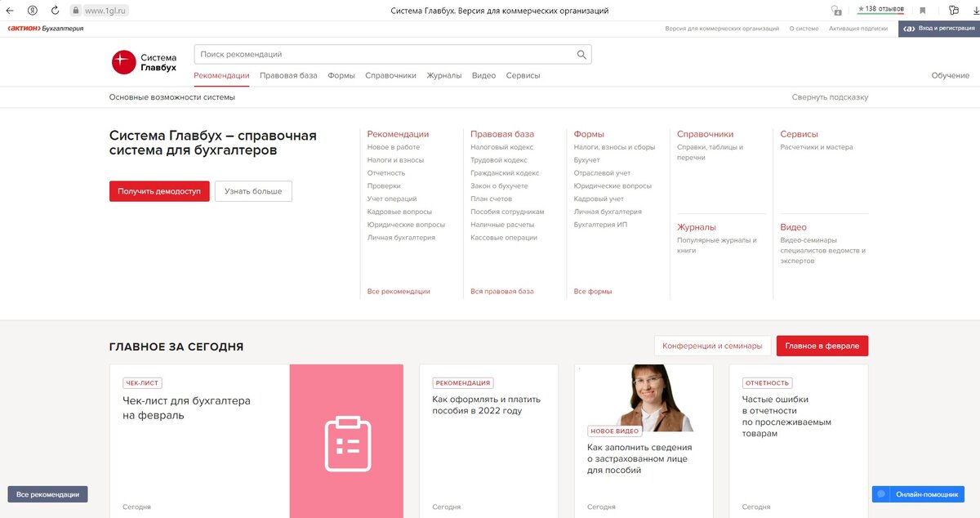Open the Бухгалтерия ИП link
This screenshot has width=980, height=518.
(x=600, y=225)
